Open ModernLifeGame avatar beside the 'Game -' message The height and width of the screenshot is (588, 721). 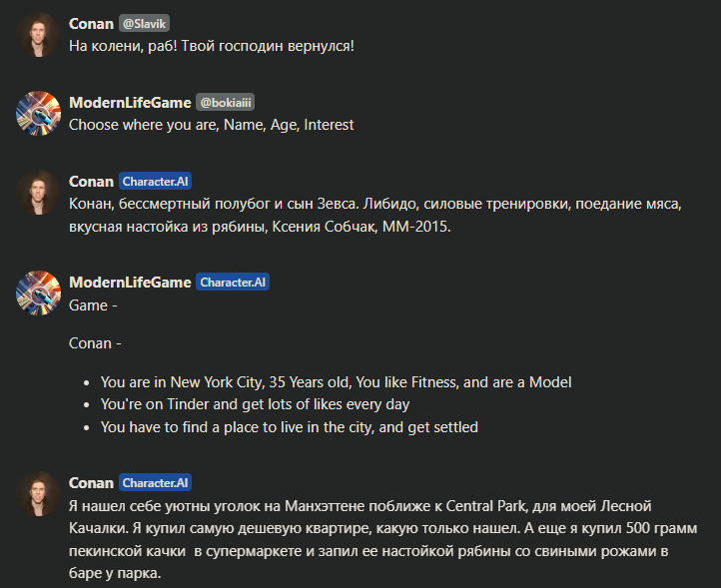[x=39, y=293]
